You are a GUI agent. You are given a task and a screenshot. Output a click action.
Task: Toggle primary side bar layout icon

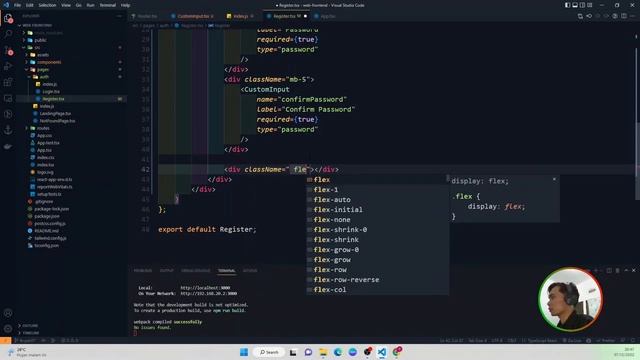pos(567,5)
